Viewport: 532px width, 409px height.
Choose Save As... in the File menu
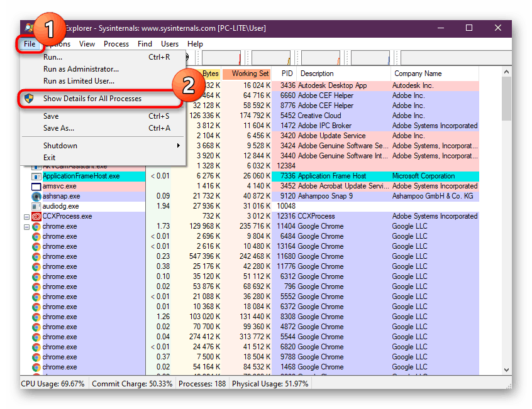coord(103,128)
